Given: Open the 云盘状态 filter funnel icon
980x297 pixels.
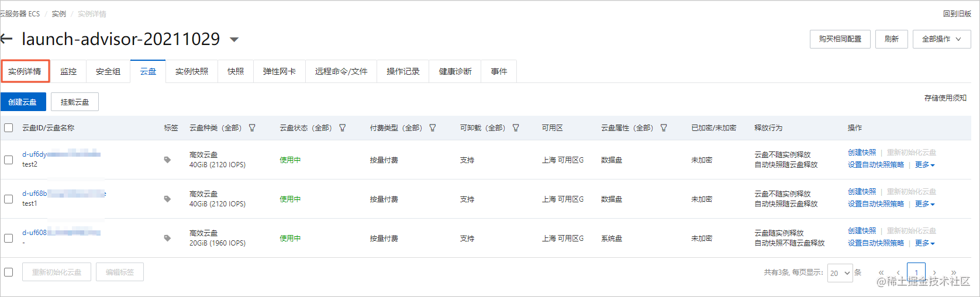Looking at the screenshot, I should 343,127.
